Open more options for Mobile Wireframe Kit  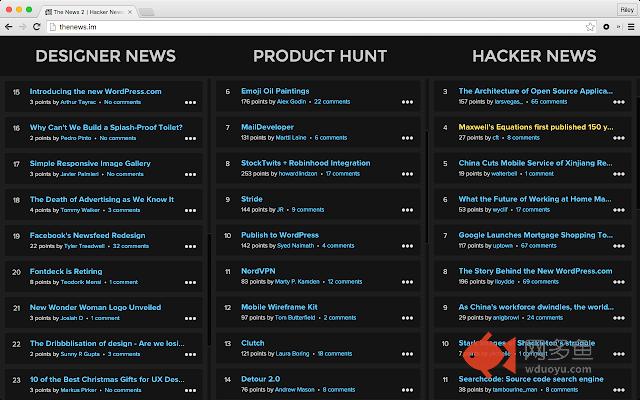point(407,318)
